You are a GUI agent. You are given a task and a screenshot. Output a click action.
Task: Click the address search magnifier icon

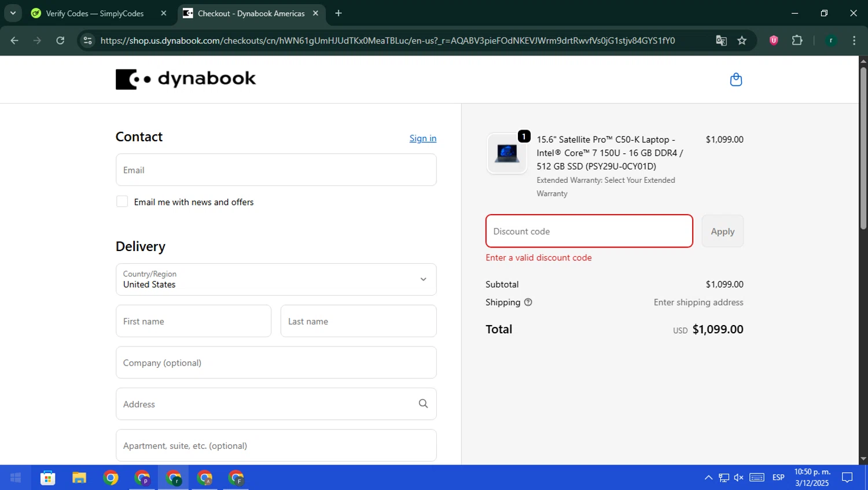pyautogui.click(x=423, y=404)
